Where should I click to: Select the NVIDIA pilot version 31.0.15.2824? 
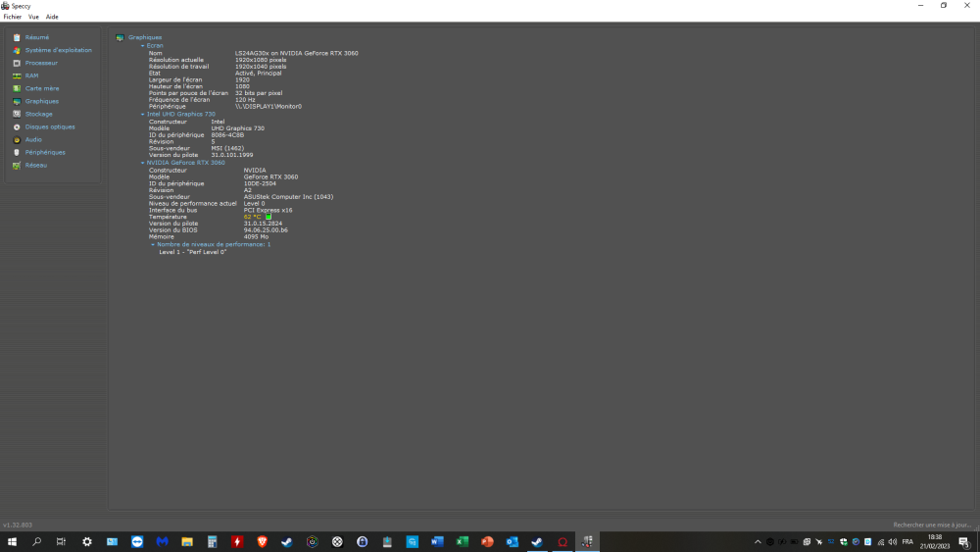tap(263, 224)
